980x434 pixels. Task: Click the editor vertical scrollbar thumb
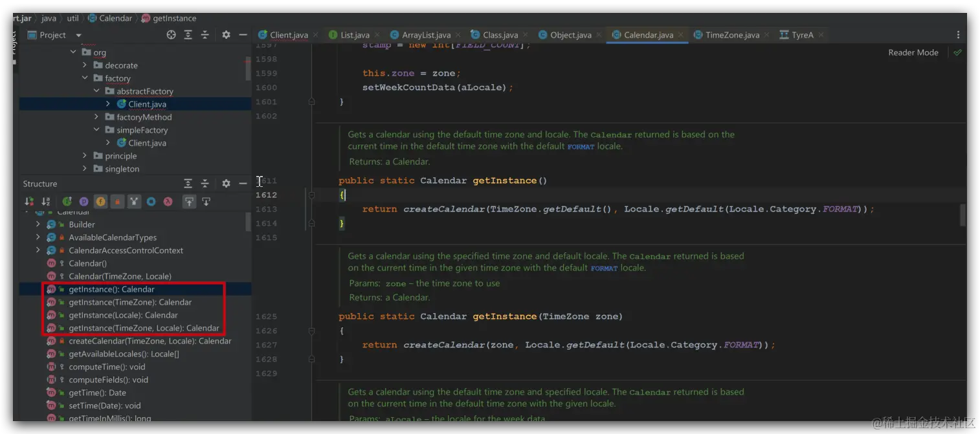click(963, 215)
